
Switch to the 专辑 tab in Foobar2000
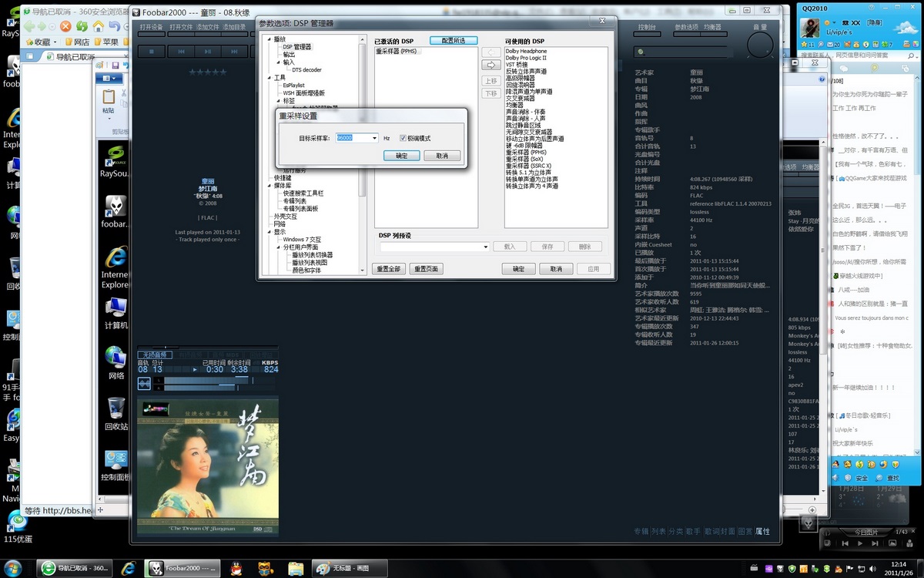641,532
